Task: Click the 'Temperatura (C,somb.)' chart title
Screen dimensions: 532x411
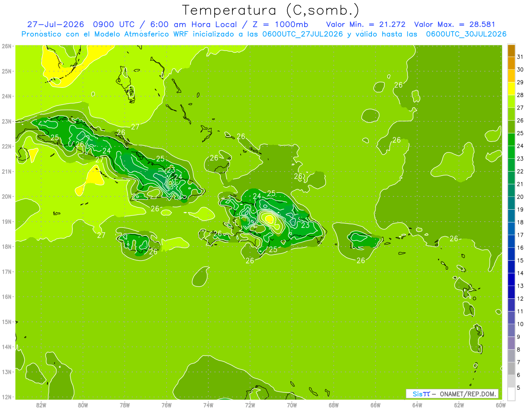Action: click(x=270, y=10)
